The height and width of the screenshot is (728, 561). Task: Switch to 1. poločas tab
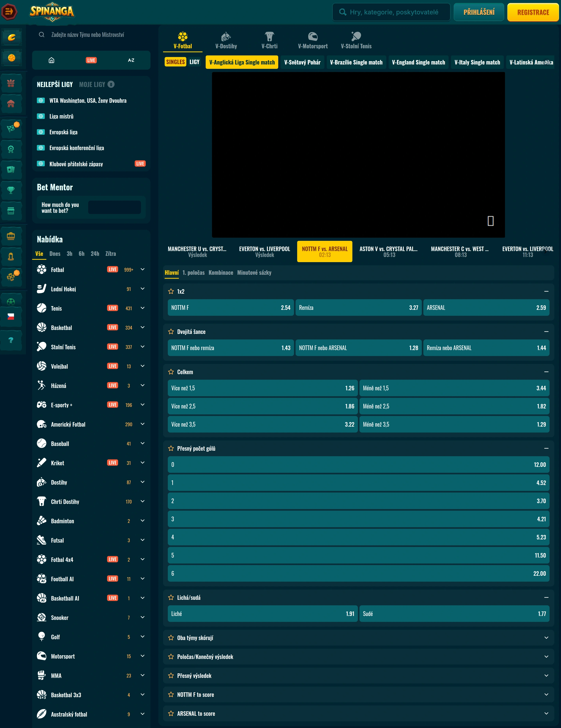(193, 273)
